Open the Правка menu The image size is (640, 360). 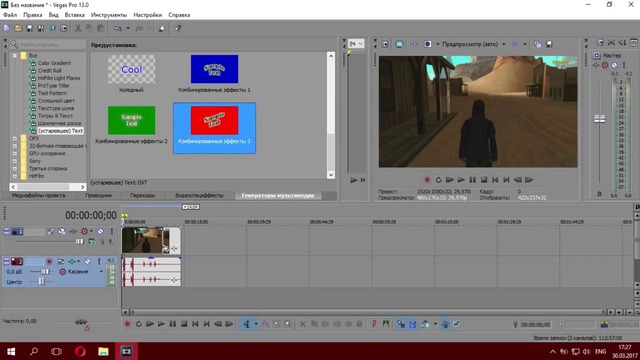point(33,15)
